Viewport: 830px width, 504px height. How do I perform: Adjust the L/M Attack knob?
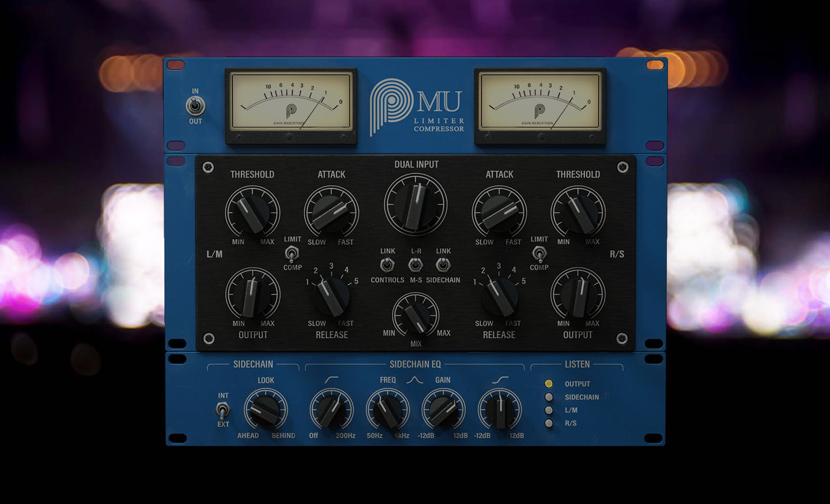click(331, 213)
